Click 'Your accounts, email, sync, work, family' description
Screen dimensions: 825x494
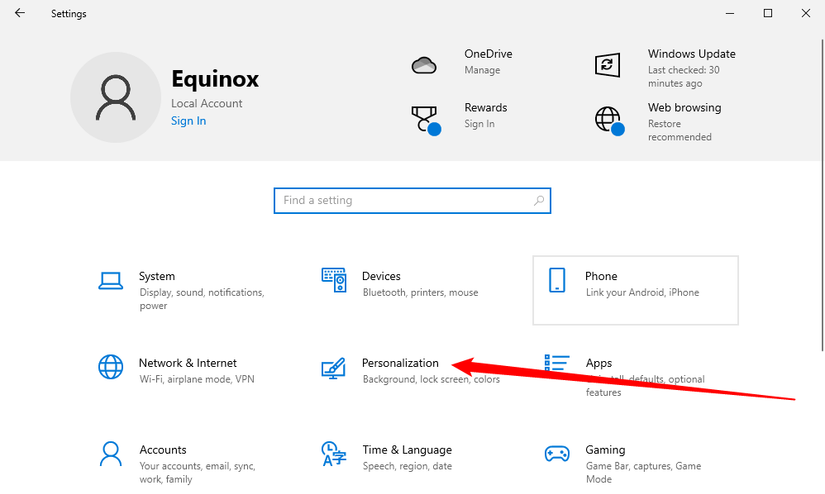[197, 472]
